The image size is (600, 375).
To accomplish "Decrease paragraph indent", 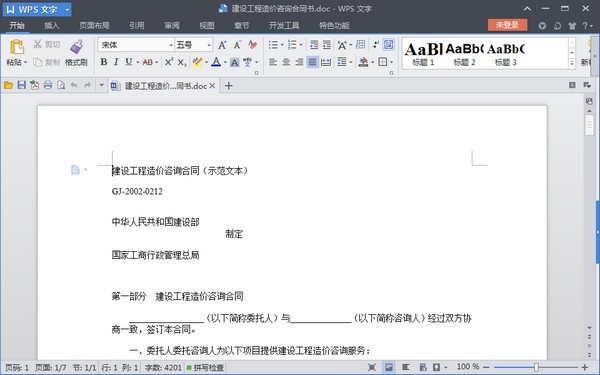I will (314, 45).
